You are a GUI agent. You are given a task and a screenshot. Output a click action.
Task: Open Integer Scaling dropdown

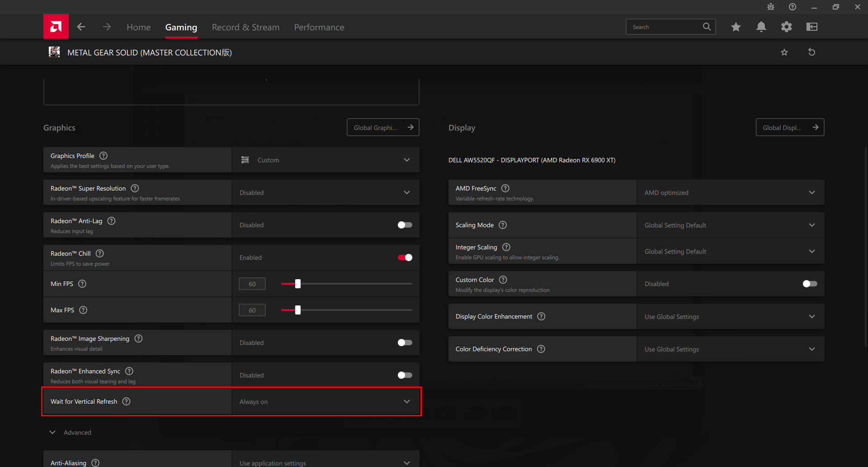(731, 251)
